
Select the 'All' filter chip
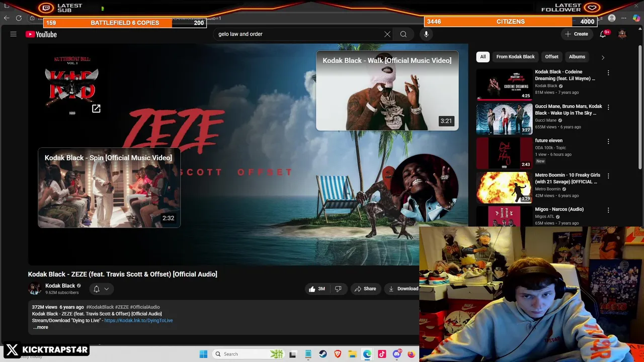[x=483, y=57]
